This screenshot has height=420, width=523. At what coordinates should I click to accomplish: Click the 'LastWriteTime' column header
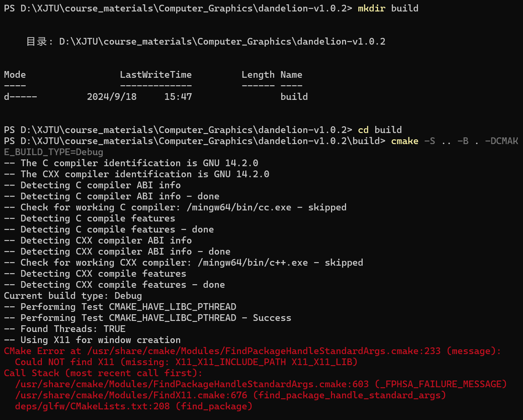[x=156, y=75]
